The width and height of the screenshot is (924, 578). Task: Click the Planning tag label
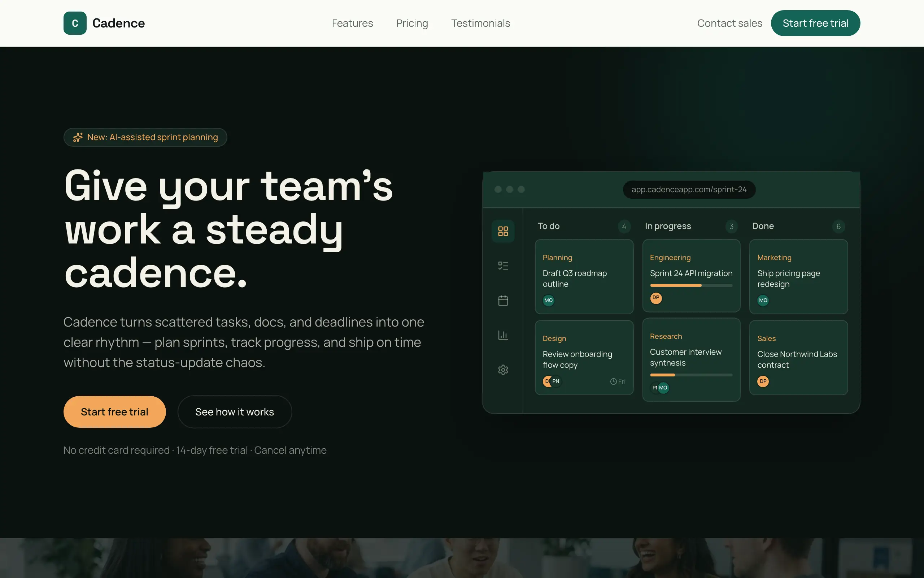pyautogui.click(x=557, y=258)
